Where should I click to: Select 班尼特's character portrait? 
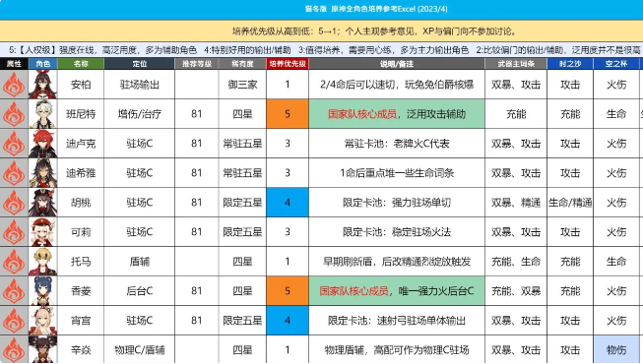click(42, 114)
